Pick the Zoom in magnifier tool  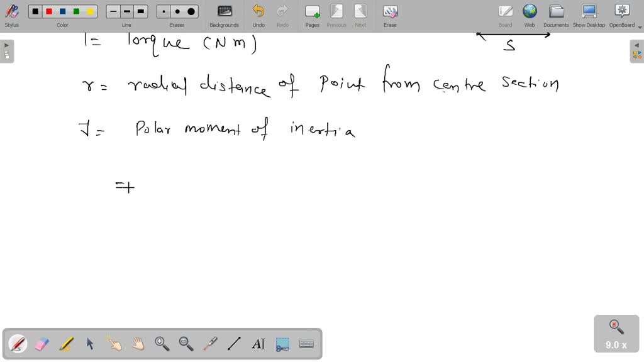pyautogui.click(x=162, y=344)
